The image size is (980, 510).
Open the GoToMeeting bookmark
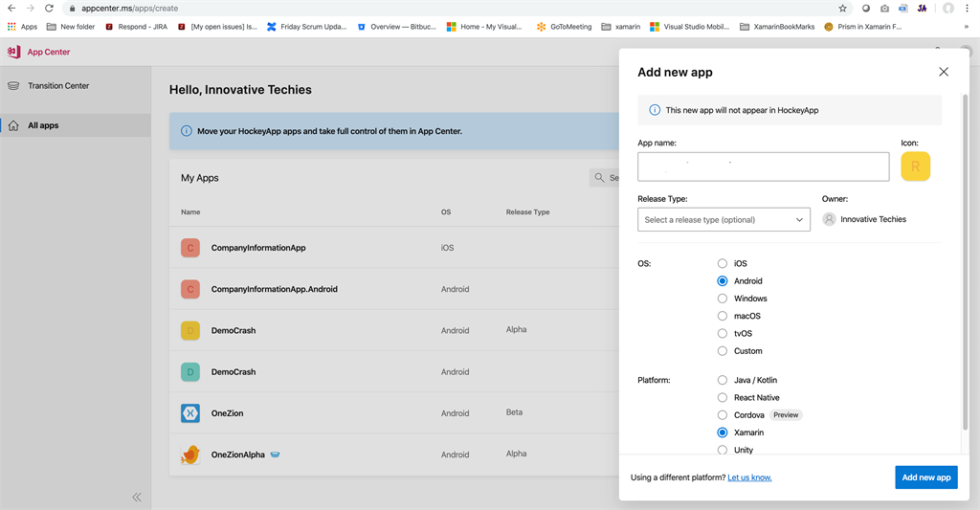(x=564, y=27)
